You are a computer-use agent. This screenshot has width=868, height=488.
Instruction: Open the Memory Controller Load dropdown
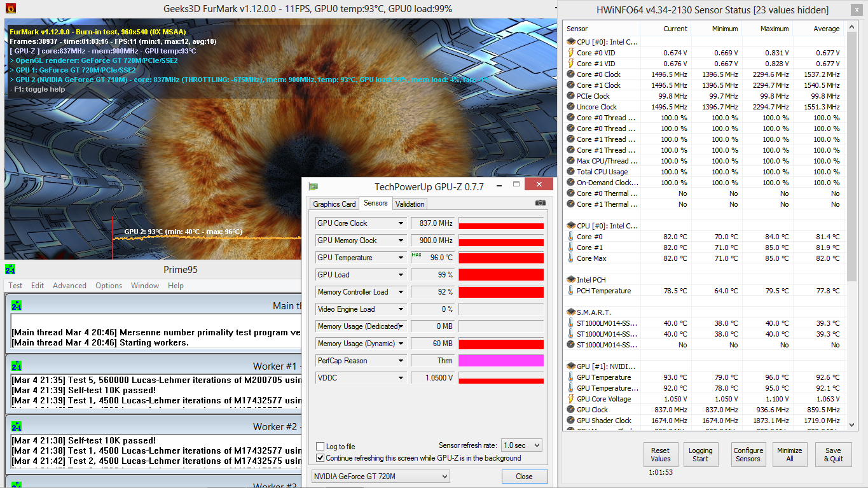401,292
